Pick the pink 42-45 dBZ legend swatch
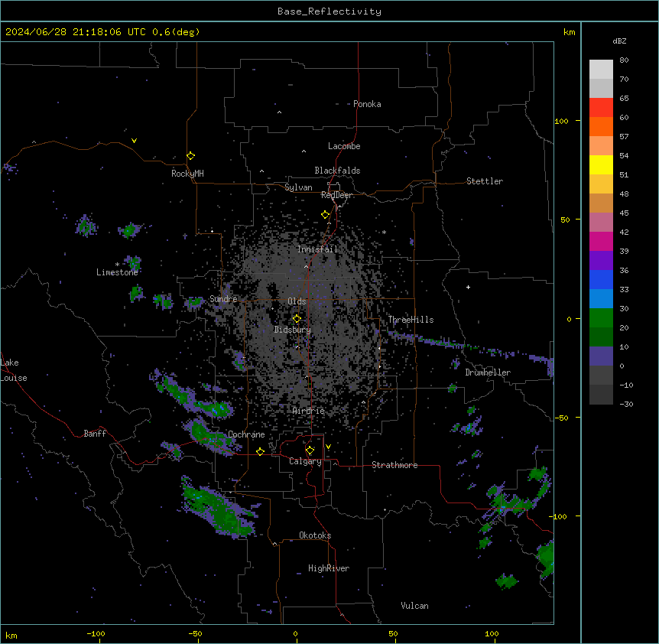 (x=601, y=222)
